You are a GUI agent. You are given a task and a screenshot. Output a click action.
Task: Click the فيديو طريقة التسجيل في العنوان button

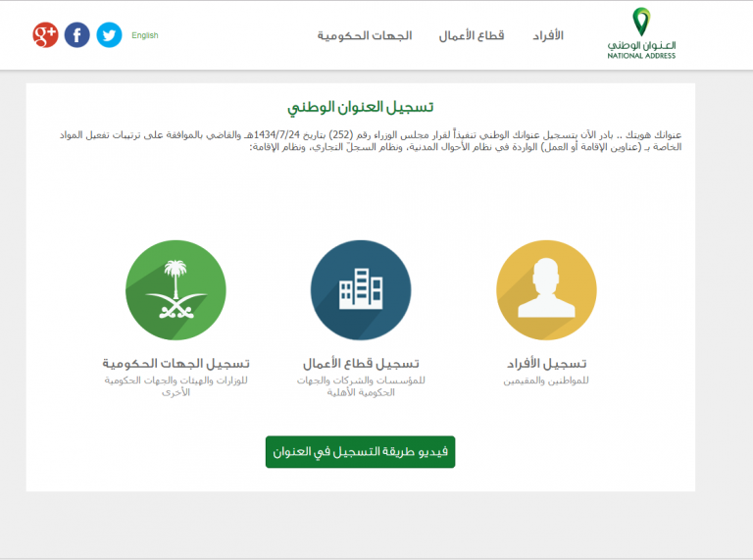pyautogui.click(x=360, y=452)
